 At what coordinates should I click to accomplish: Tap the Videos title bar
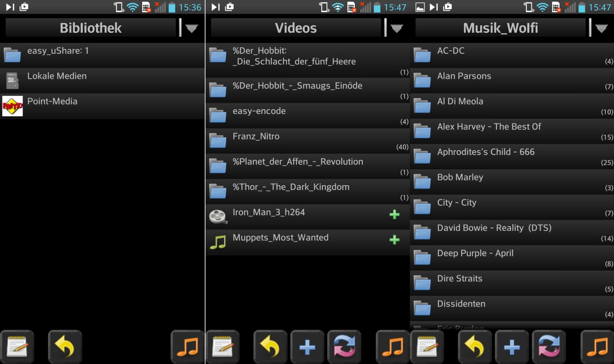pyautogui.click(x=296, y=28)
